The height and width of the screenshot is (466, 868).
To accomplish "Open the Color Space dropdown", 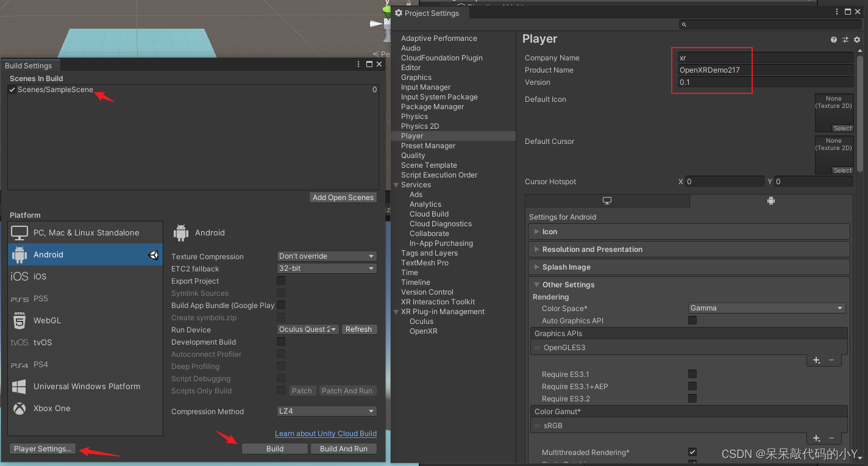I will click(767, 308).
